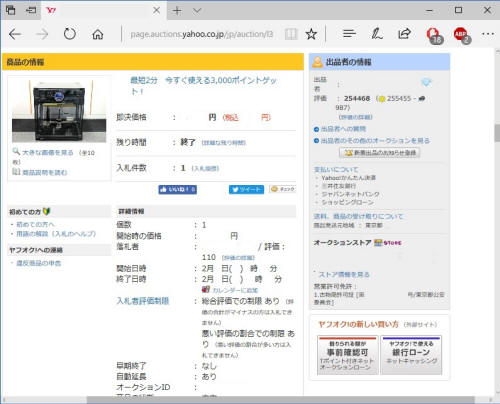Open the share icon
This screenshot has width=500, height=404.
(404, 34)
